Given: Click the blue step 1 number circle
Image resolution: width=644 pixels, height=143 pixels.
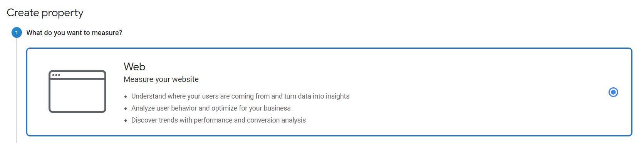Looking at the screenshot, I should 17,32.
